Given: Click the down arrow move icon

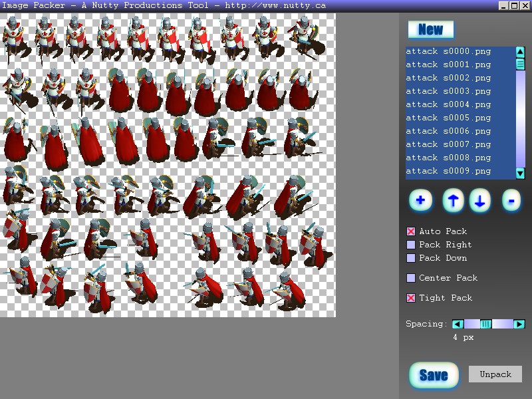Looking at the screenshot, I should pos(480,200).
